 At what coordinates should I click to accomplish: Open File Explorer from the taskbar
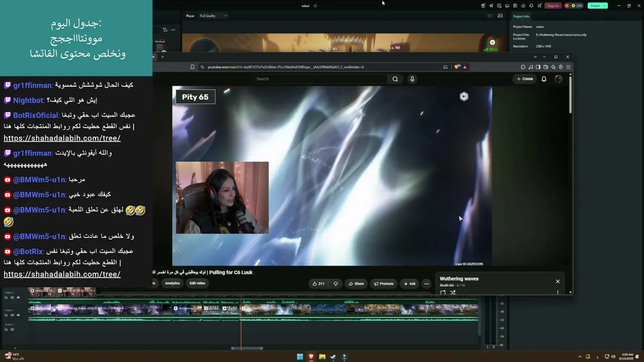(x=322, y=357)
